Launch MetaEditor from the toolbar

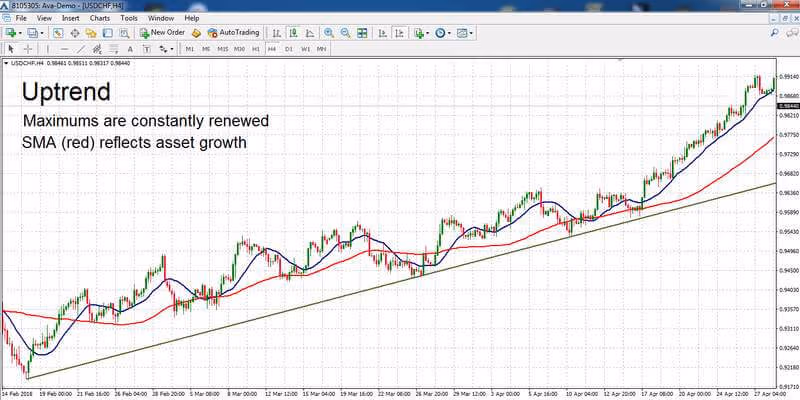(x=197, y=33)
